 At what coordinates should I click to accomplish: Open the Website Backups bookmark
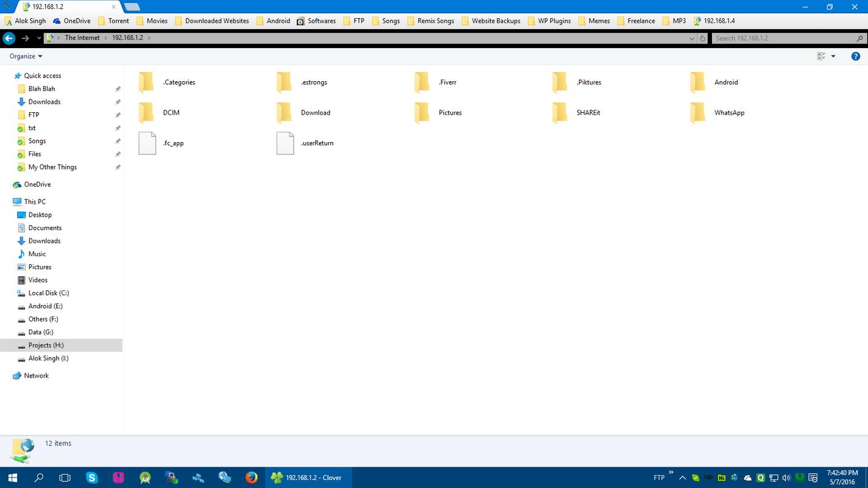pyautogui.click(x=491, y=21)
